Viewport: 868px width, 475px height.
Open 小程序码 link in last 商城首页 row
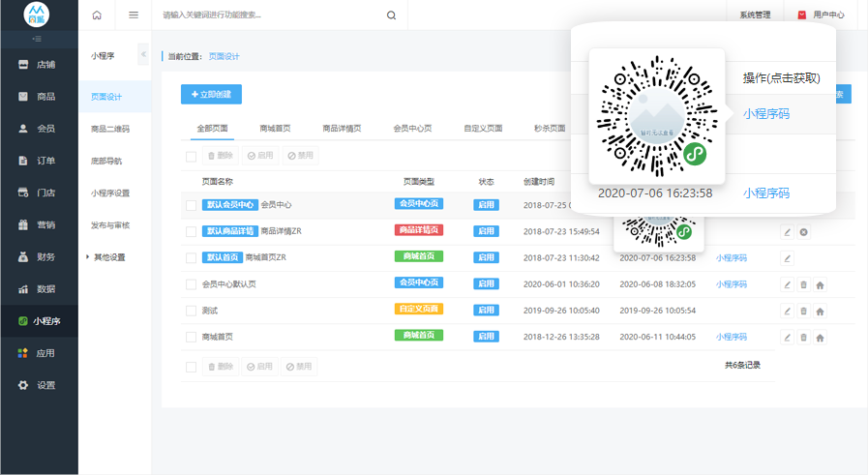[732, 338]
